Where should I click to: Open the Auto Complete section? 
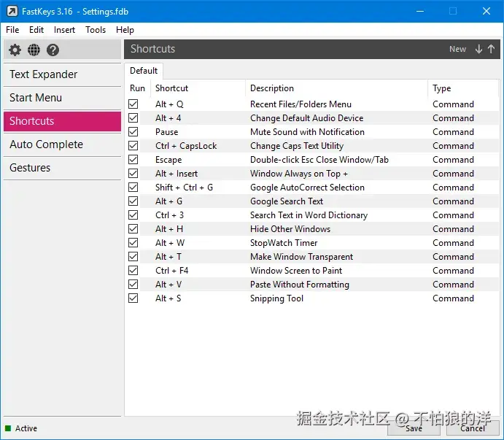[62, 144]
